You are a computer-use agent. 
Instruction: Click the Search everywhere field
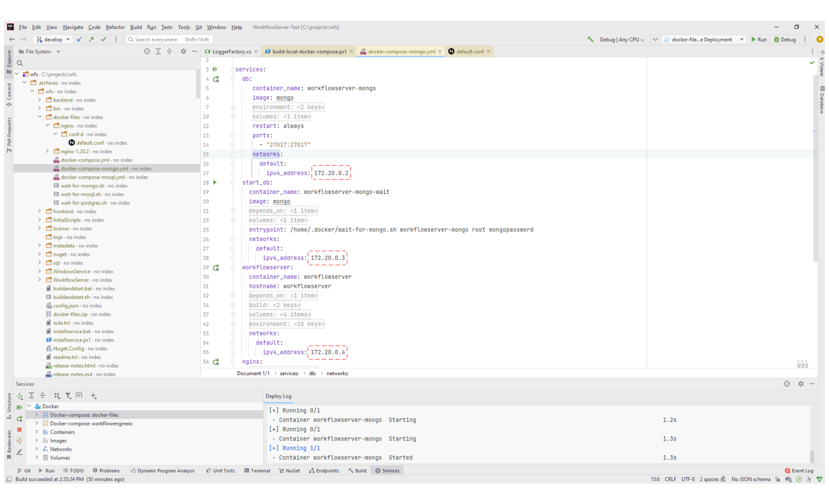click(x=170, y=39)
